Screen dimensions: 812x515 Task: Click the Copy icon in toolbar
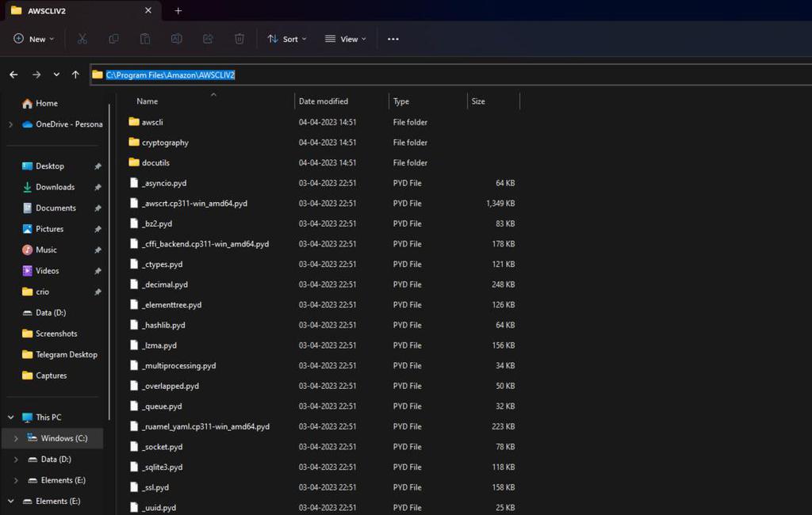click(113, 39)
